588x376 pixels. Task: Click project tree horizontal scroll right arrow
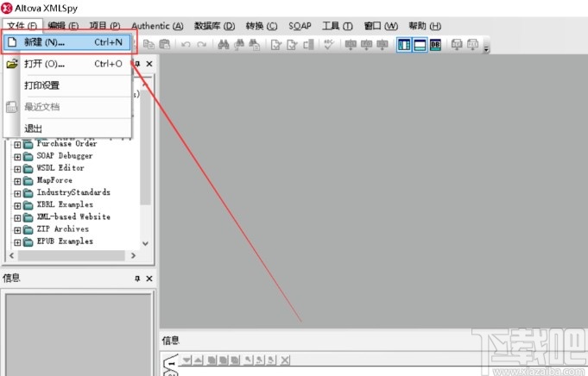tap(133, 255)
